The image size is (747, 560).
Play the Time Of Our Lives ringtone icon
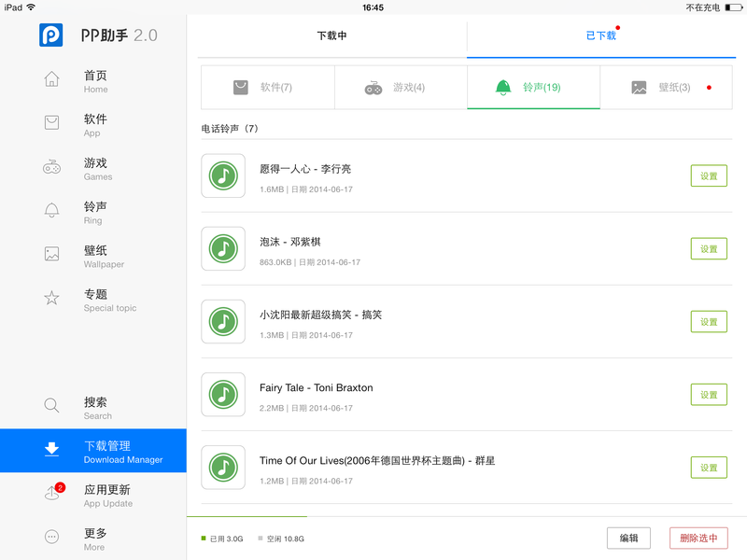[223, 468]
